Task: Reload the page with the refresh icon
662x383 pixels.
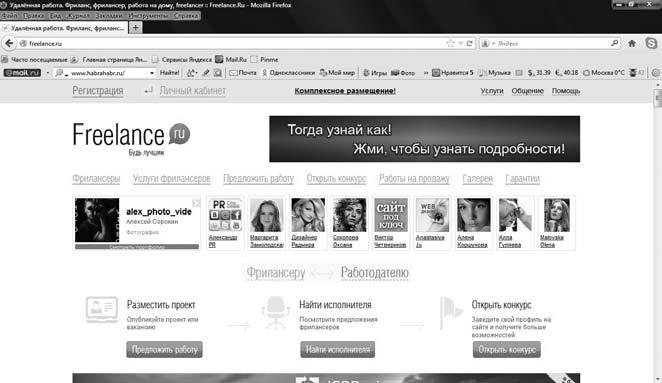Action: click(x=469, y=43)
